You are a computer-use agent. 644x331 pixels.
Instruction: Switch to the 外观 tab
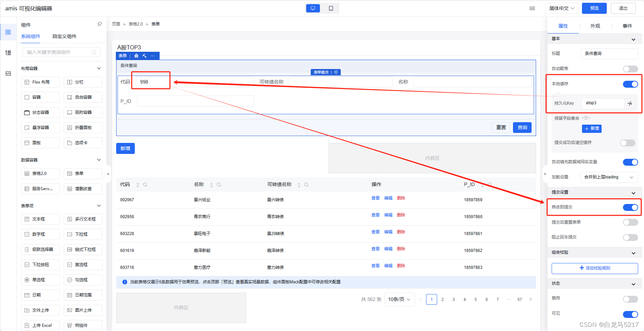click(595, 26)
